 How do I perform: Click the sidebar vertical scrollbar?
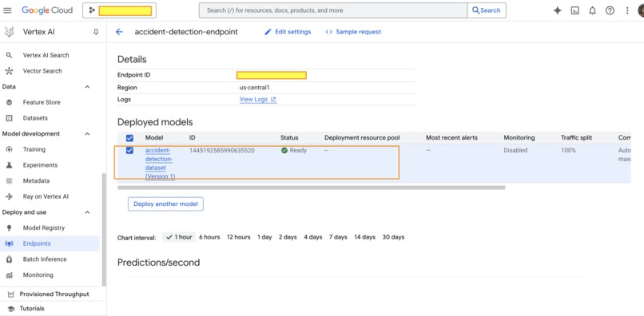(x=104, y=230)
